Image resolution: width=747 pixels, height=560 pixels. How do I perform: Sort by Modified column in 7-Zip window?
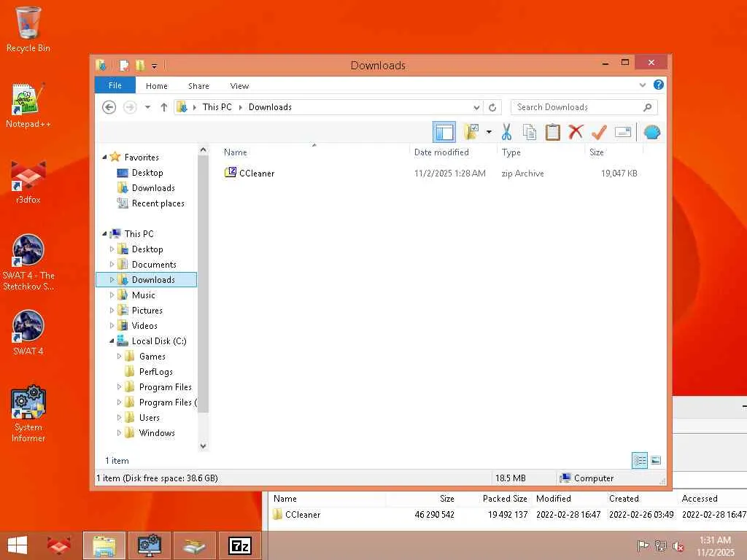pyautogui.click(x=553, y=499)
